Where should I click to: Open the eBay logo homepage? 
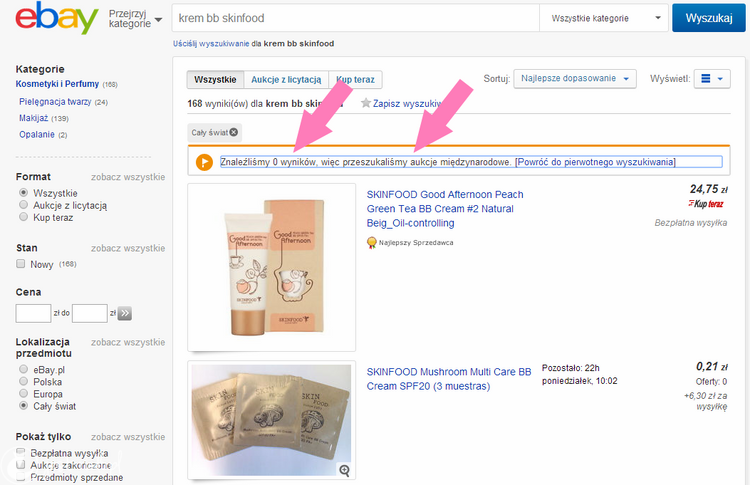[56, 18]
